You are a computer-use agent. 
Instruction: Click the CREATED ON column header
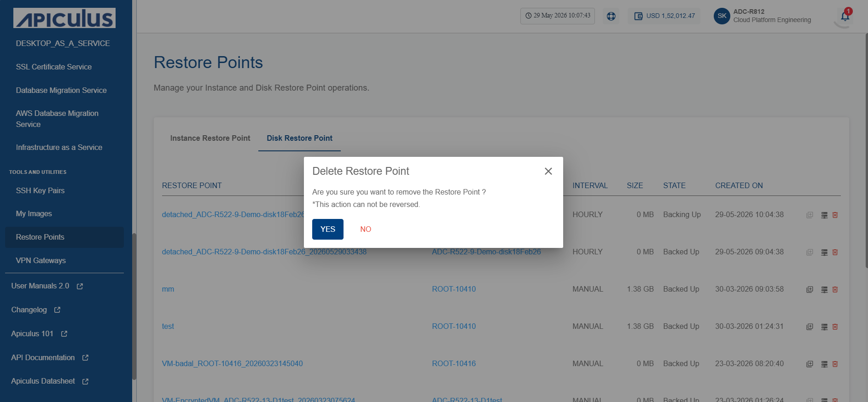[x=739, y=185]
